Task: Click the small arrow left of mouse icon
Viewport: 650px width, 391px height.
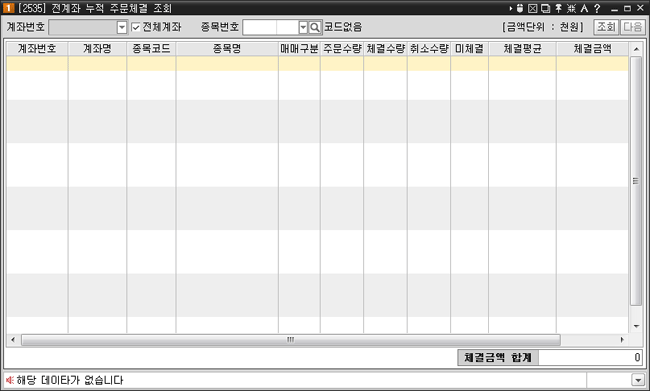Action: (511, 8)
